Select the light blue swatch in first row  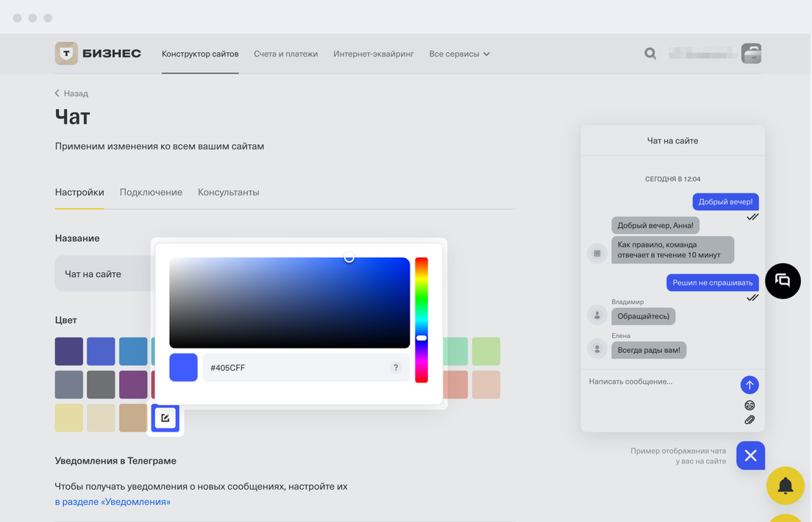pyautogui.click(x=133, y=351)
